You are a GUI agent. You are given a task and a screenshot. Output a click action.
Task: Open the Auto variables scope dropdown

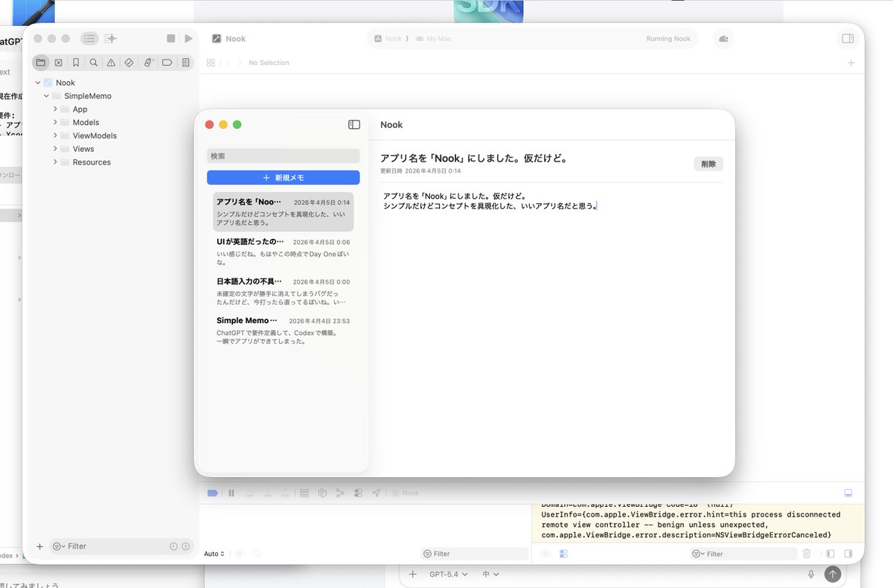pos(214,554)
